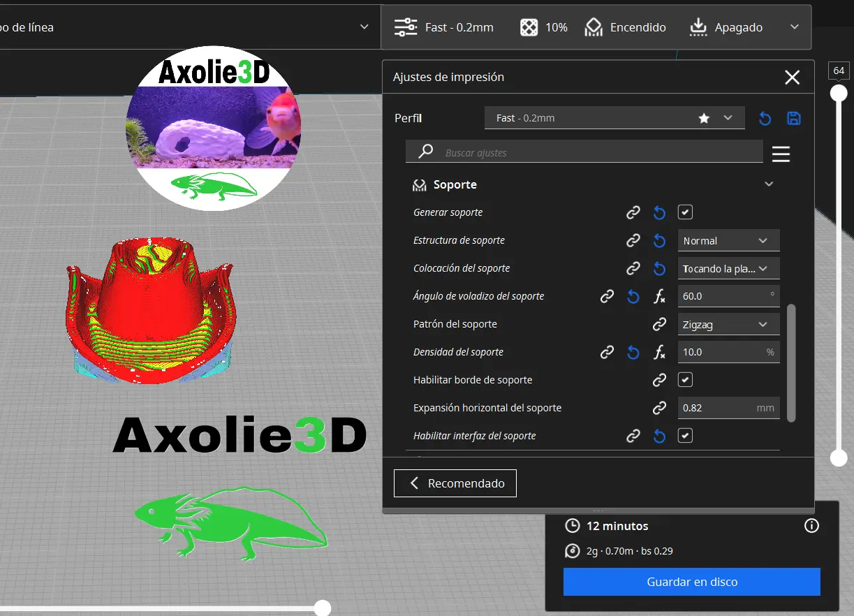The height and width of the screenshot is (616, 854).
Task: Reset the Generar soporte setting
Action: 659,212
